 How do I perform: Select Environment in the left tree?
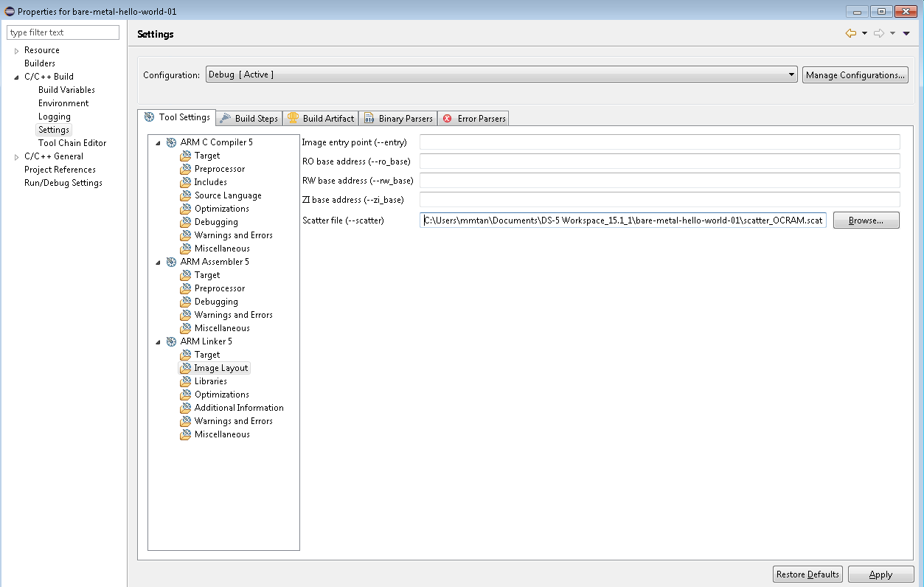tap(63, 103)
